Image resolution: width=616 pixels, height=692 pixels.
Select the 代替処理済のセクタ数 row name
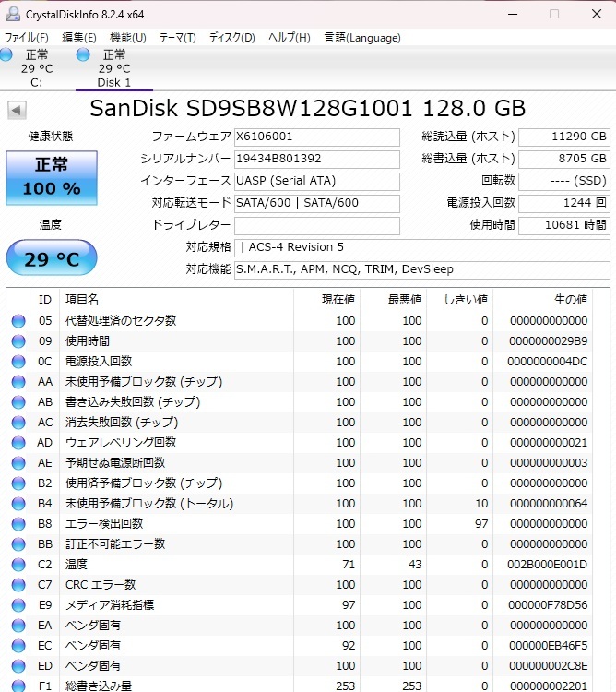pyautogui.click(x=121, y=321)
